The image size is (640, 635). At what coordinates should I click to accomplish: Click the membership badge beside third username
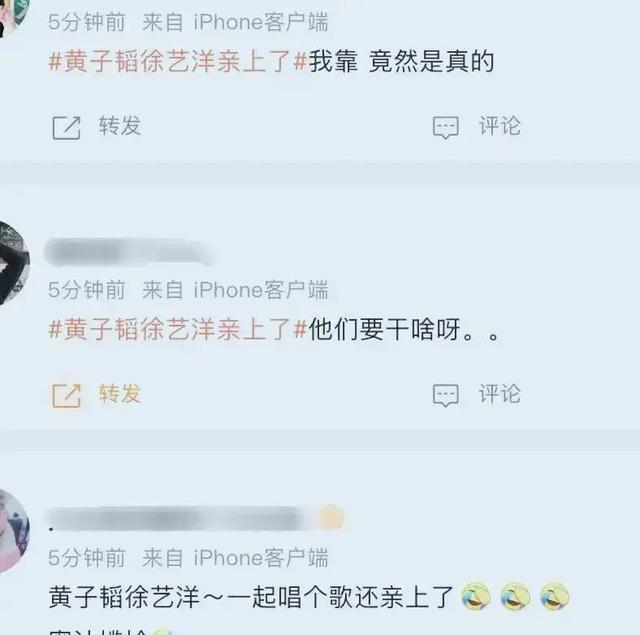(331, 517)
